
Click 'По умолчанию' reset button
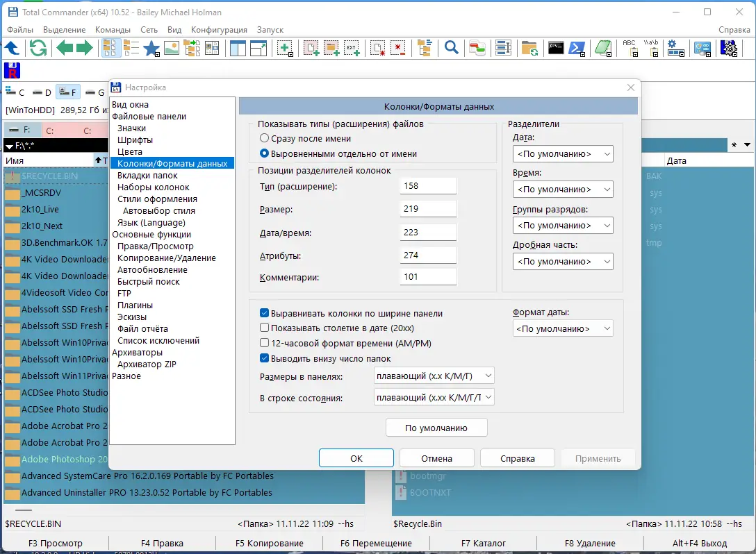(436, 428)
